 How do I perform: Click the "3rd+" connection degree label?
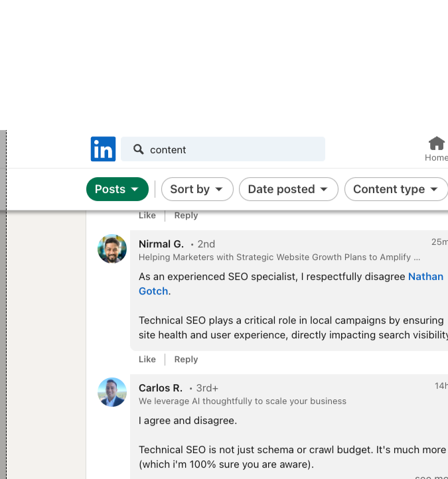point(207,388)
